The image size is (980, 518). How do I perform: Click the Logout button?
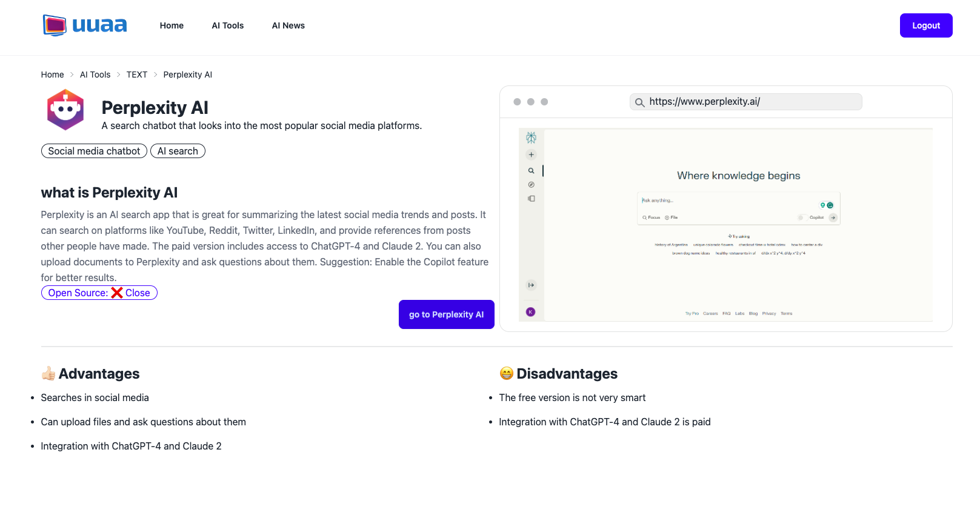[x=926, y=25]
